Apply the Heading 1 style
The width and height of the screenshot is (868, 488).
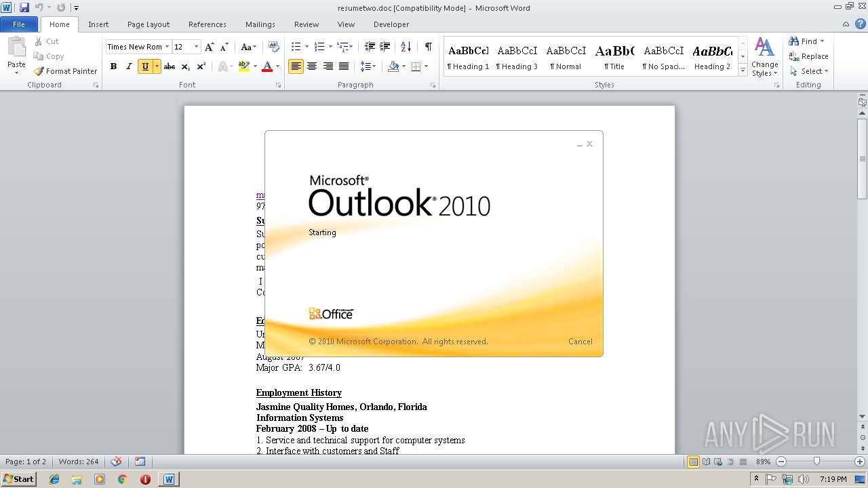(468, 57)
